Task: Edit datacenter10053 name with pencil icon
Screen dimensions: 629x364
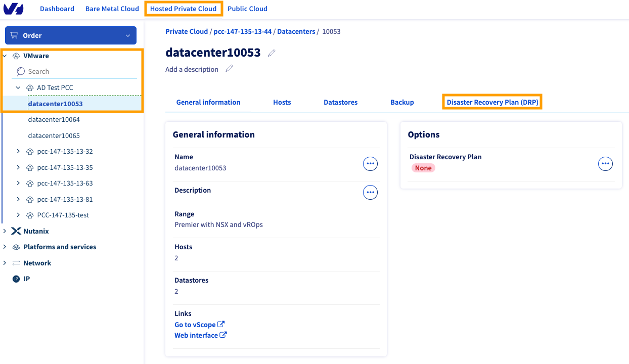Action: pos(272,53)
